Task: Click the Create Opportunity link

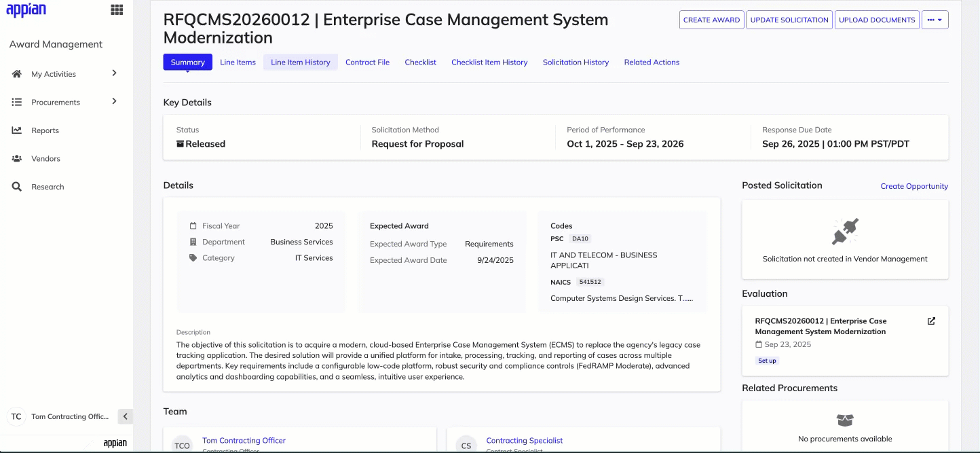Action: tap(914, 186)
